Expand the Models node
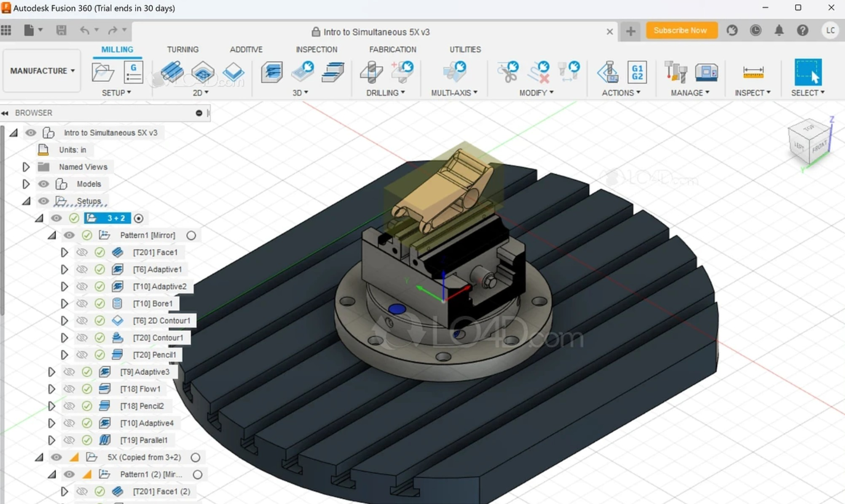This screenshot has height=504, width=845. point(26,184)
